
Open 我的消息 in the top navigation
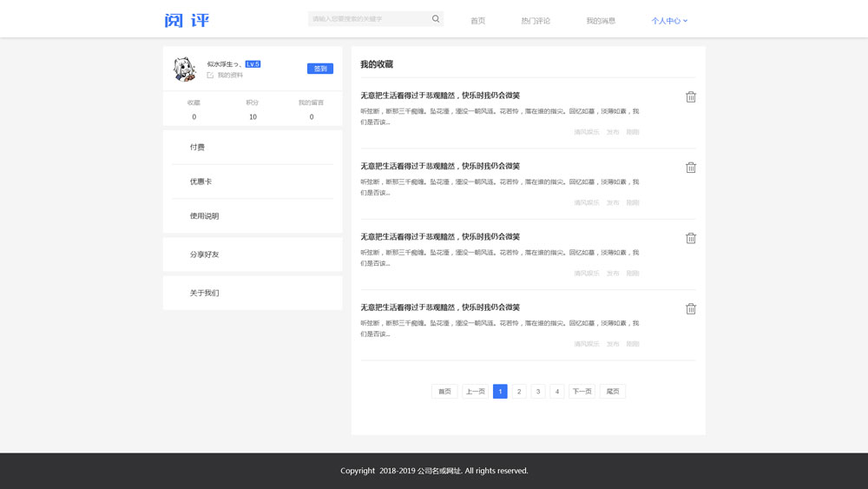[601, 21]
